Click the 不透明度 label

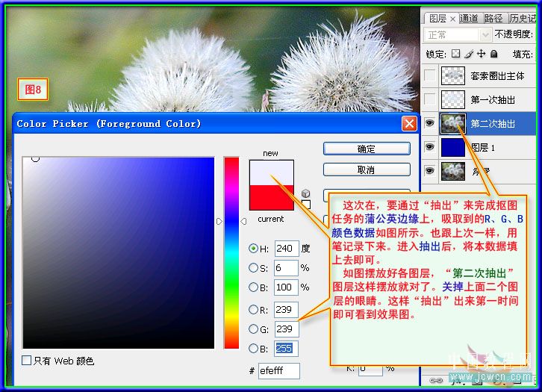[x=514, y=34]
